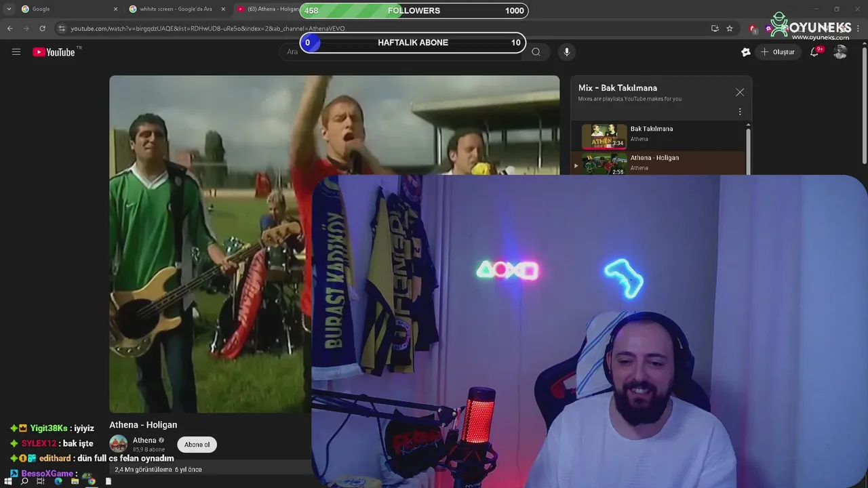Select the Bak Takılmana playlist title
868x488 pixels.
pos(652,129)
